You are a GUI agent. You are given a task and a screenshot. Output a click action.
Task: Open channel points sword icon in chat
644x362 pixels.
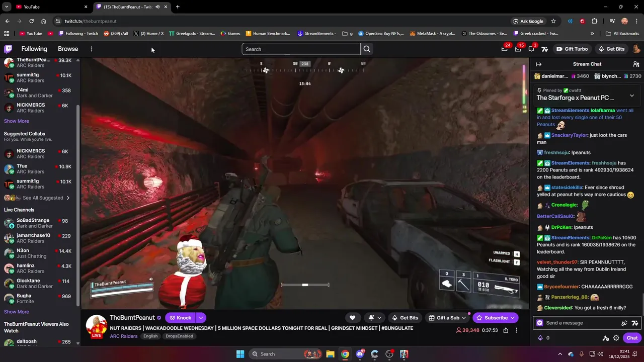[606, 338]
